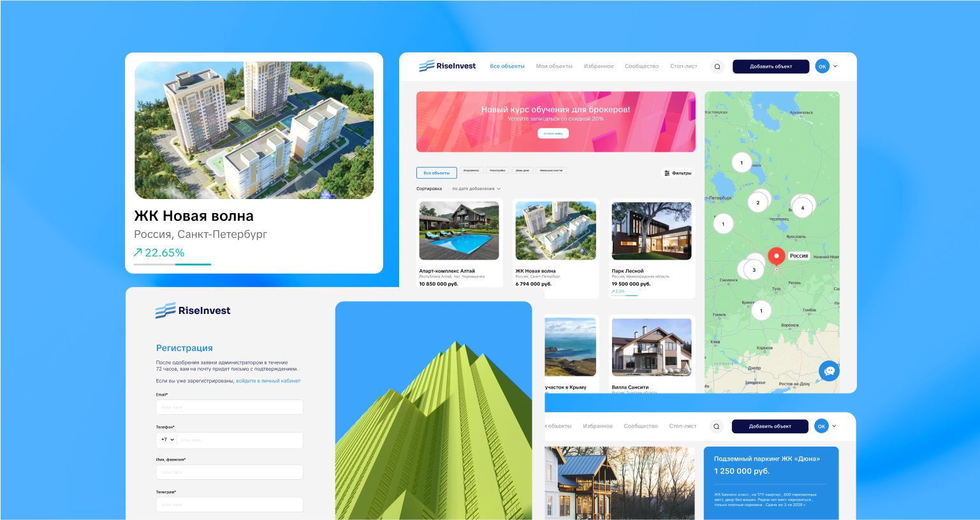This screenshot has height=520, width=980.
Task: Click the progress bar under 22.65%
Action: click(x=172, y=264)
